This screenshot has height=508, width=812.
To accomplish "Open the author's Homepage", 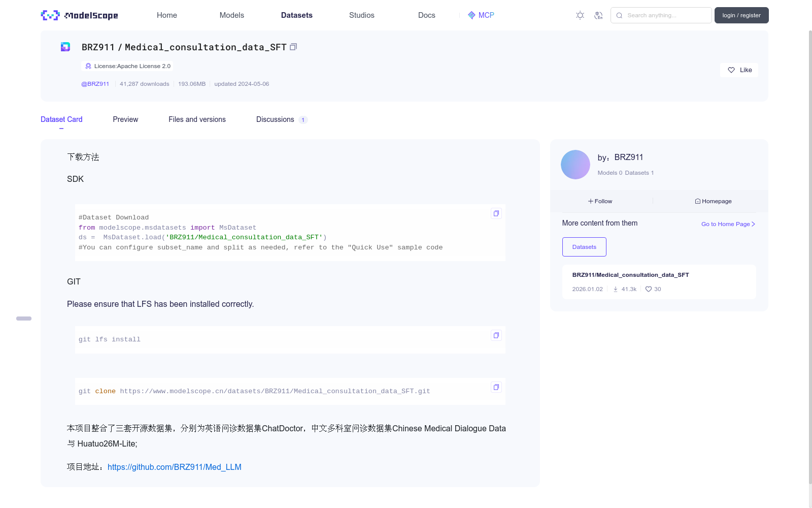I will tap(713, 201).
